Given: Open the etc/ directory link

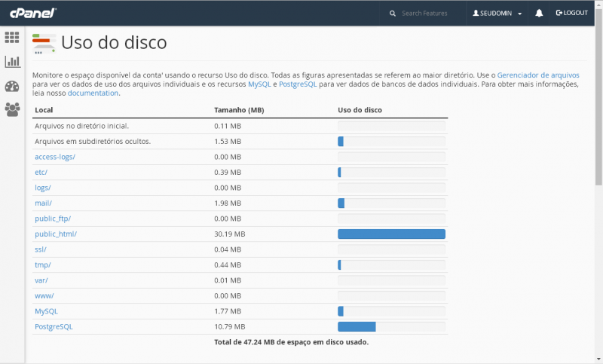Looking at the screenshot, I should [x=41, y=172].
